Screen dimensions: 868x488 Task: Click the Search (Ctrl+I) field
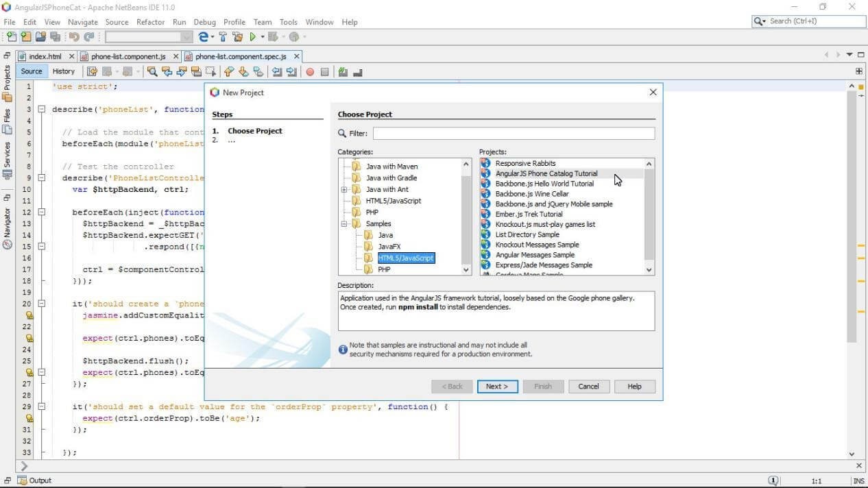(808, 21)
